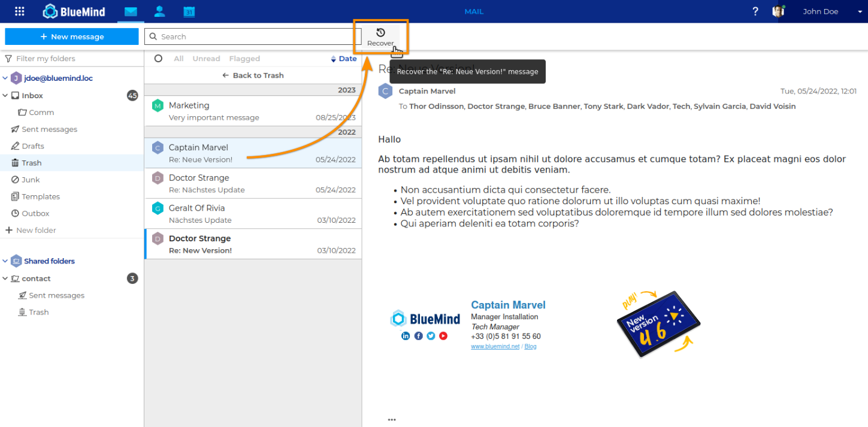
Task: Click the contact unread badge 3
Action: tap(132, 278)
